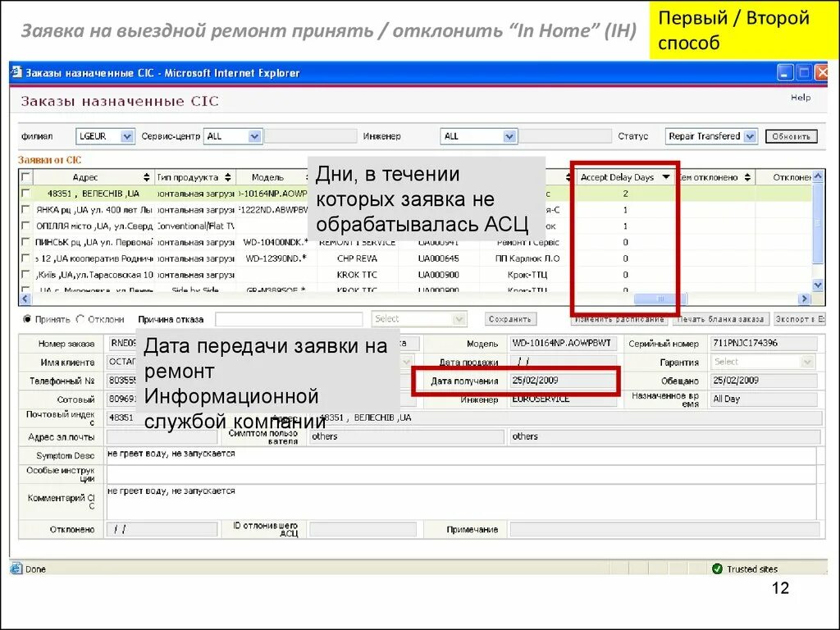Check the row starting with ПИНСЬК рц
The height and width of the screenshot is (630, 840).
coord(25,242)
